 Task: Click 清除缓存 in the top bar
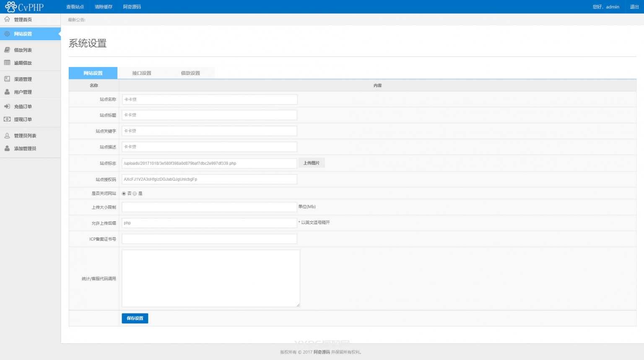(104, 7)
